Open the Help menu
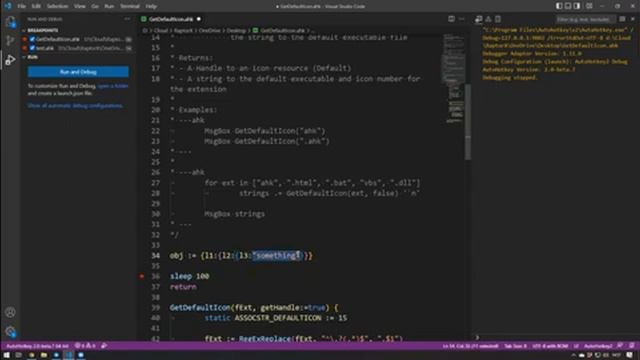 point(151,6)
